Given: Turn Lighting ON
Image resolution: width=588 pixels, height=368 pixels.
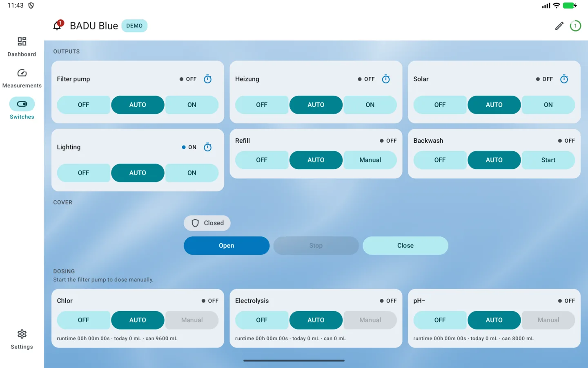Looking at the screenshot, I should [x=192, y=173].
